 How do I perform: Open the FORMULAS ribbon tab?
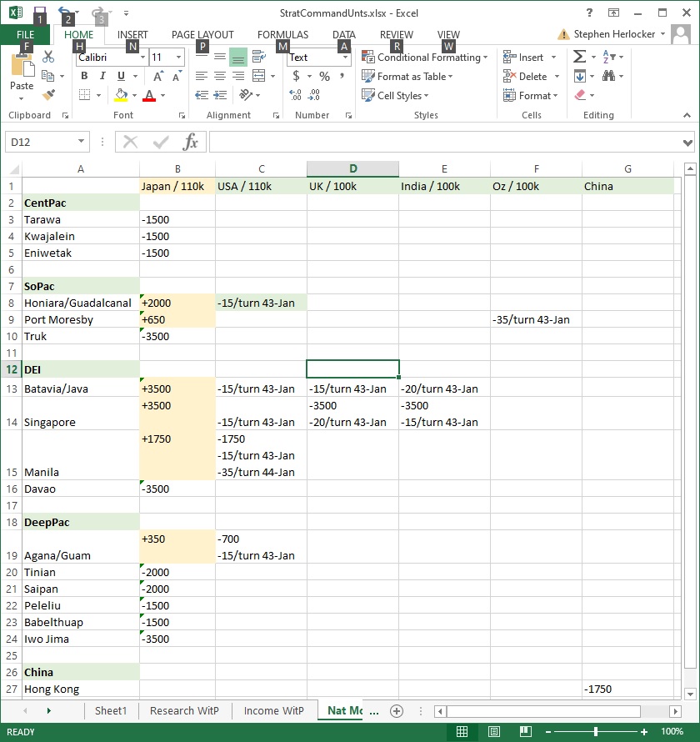tap(282, 34)
